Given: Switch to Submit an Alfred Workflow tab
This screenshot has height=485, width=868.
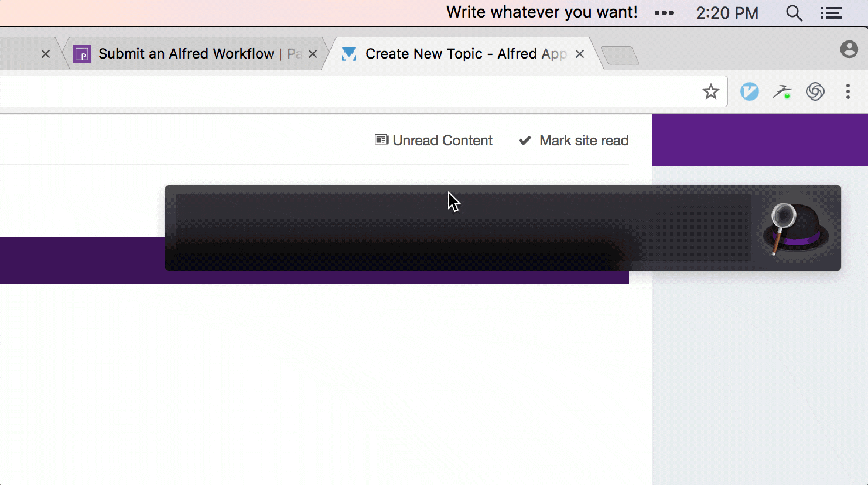Looking at the screenshot, I should (x=186, y=54).
